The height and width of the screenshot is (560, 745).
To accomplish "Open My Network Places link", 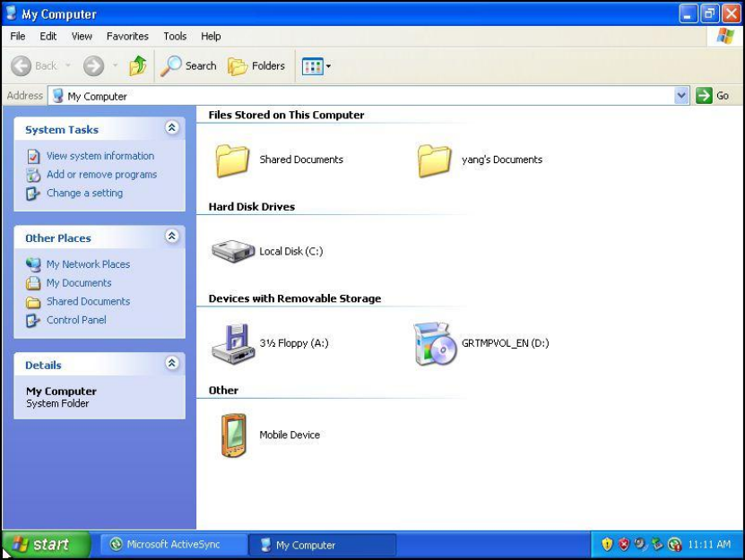I will [88, 264].
